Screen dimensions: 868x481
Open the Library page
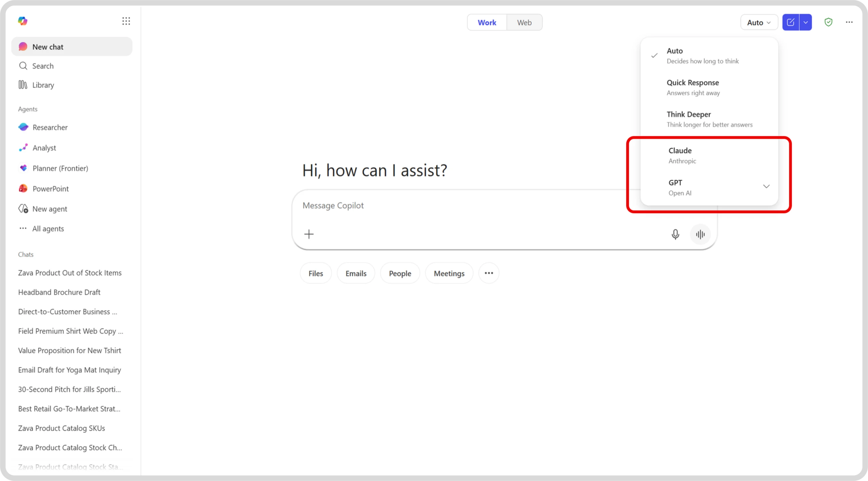[x=72, y=85]
